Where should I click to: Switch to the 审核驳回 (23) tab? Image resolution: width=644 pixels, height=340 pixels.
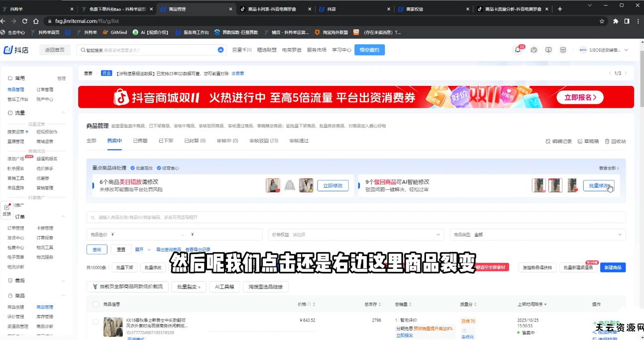(263, 141)
